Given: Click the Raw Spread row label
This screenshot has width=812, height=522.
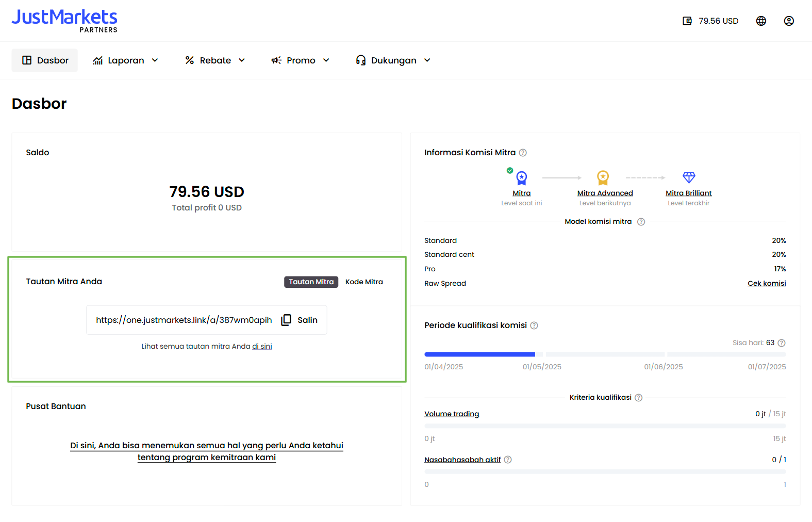Looking at the screenshot, I should click(x=445, y=284).
